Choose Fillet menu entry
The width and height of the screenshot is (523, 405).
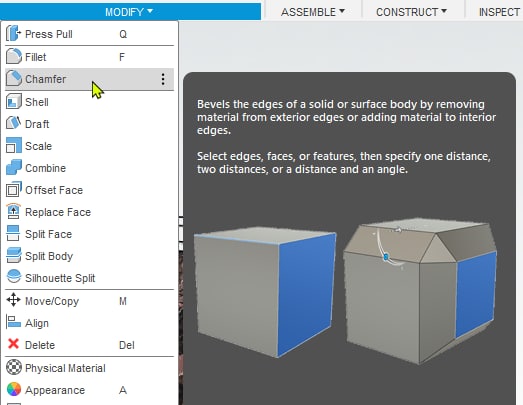pyautogui.click(x=89, y=57)
